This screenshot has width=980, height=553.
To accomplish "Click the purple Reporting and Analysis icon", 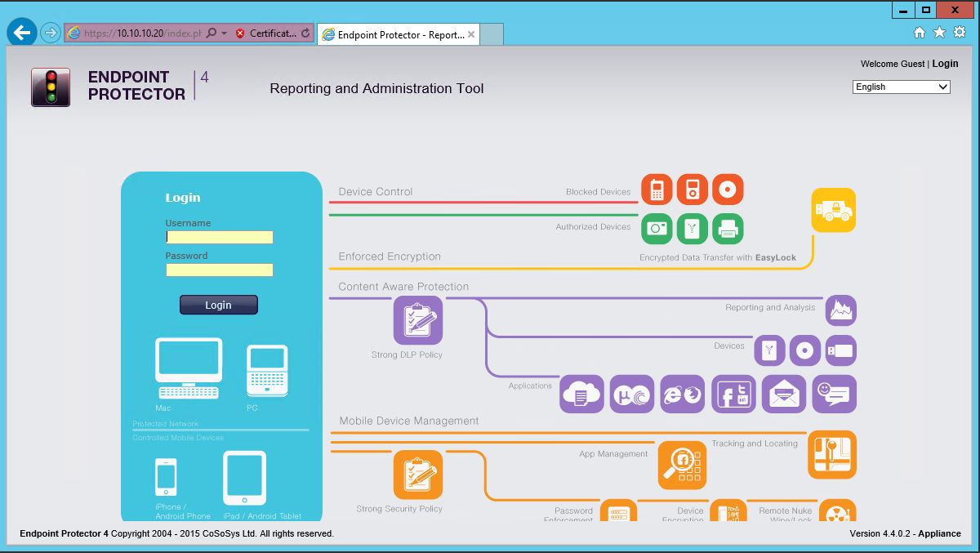I will [840, 310].
